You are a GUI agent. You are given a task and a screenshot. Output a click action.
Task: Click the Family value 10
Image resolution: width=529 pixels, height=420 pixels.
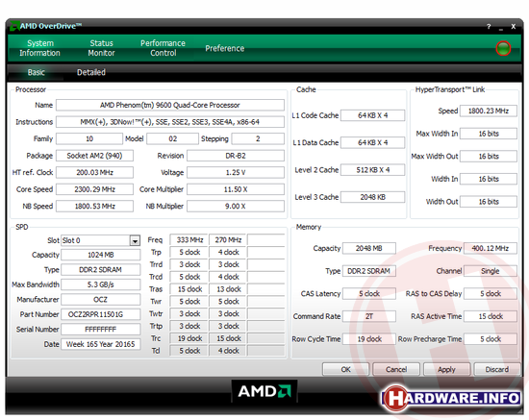(89, 138)
